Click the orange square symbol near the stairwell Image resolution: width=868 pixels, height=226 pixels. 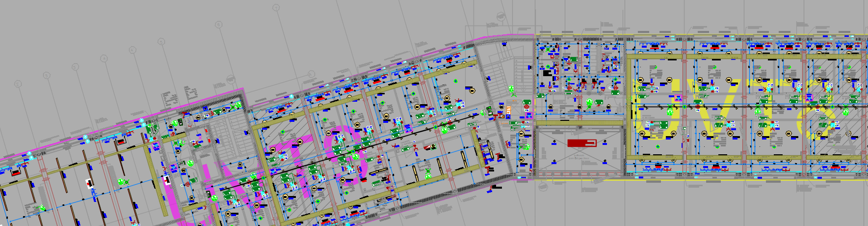click(509, 111)
